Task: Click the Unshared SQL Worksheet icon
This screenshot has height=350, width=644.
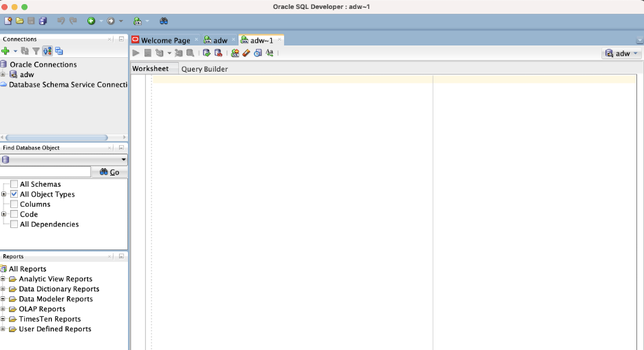Action: tap(235, 52)
